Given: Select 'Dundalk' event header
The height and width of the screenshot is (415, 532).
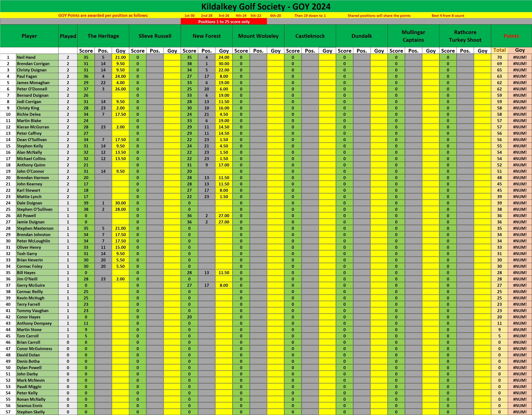Looking at the screenshot, I should pyautogui.click(x=361, y=36).
